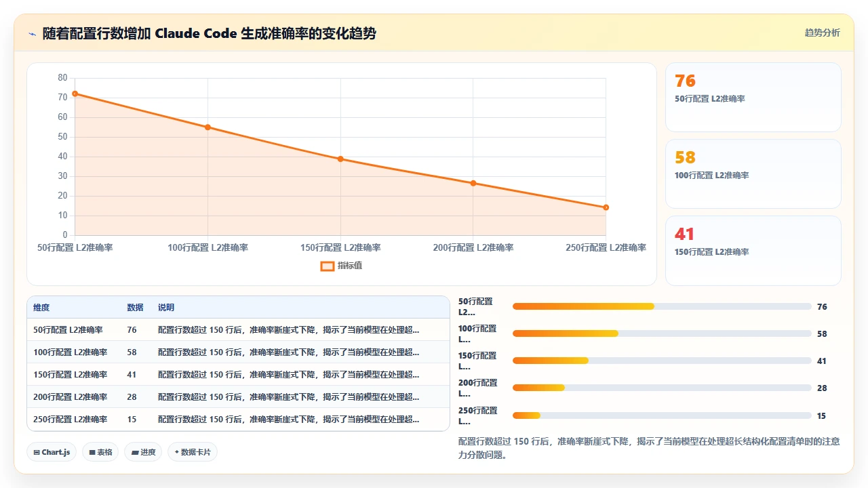Viewport: 868px width, 488px height.
Task: Click table cell 100行配置 L2准确率
Action: coord(70,352)
